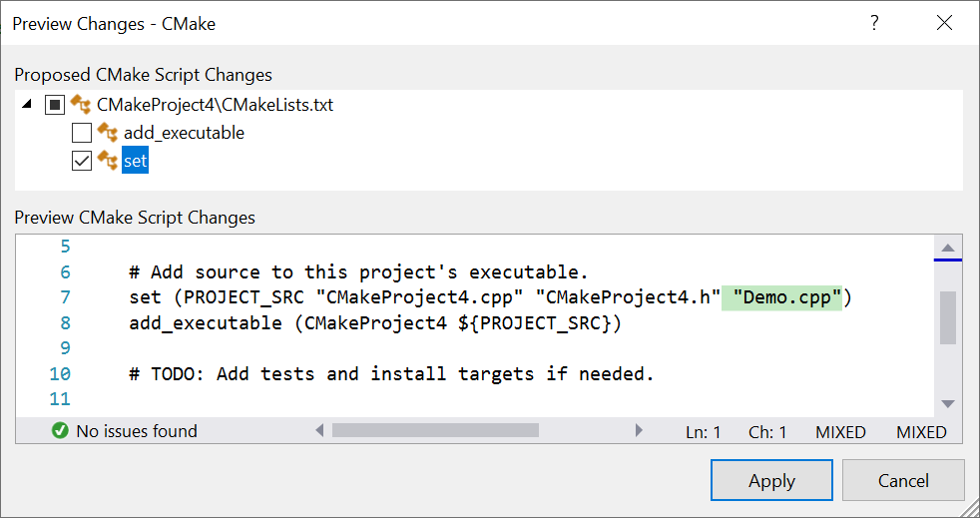The width and height of the screenshot is (980, 518).
Task: Apply the proposed CMake changes
Action: 771,480
